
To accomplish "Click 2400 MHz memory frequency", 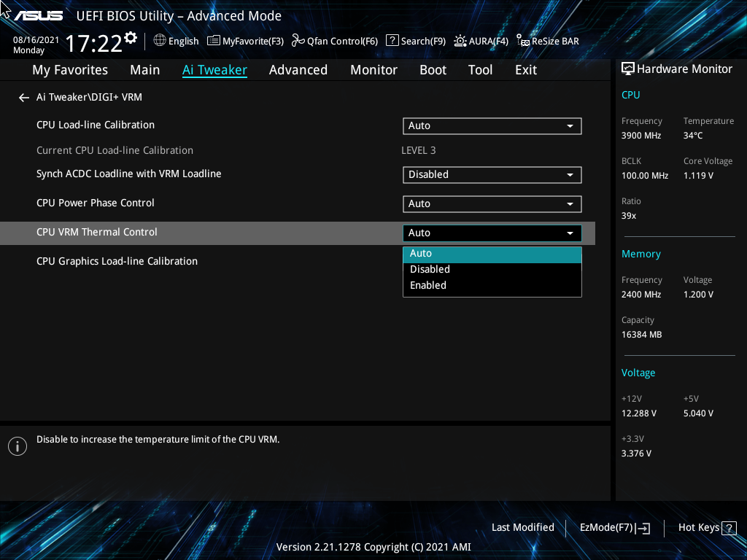I will [x=640, y=295].
